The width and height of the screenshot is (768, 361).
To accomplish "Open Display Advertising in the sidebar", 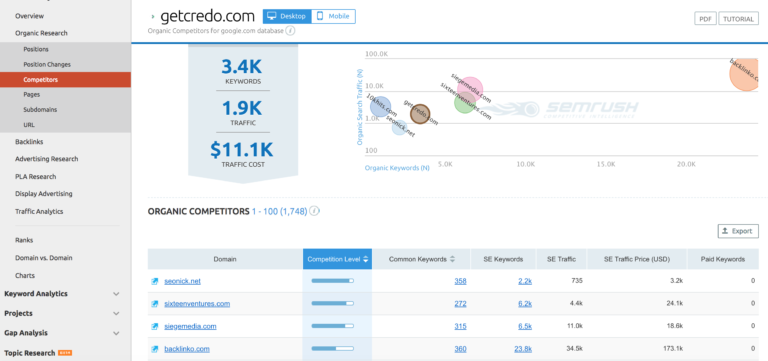I will coord(44,193).
